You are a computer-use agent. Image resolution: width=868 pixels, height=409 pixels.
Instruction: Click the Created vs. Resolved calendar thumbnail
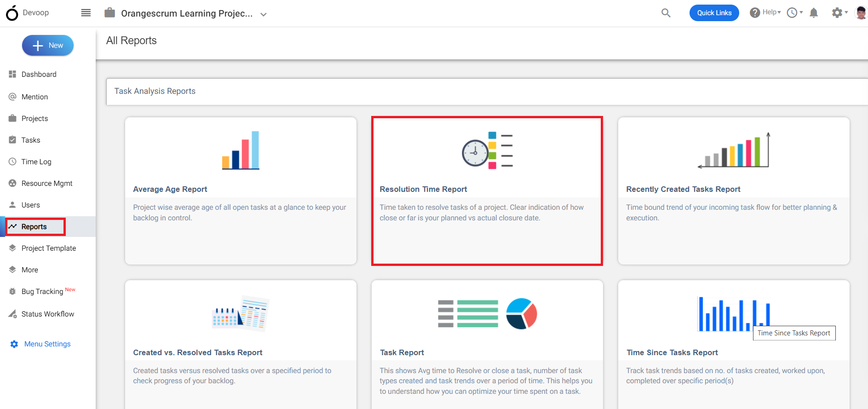(241, 313)
